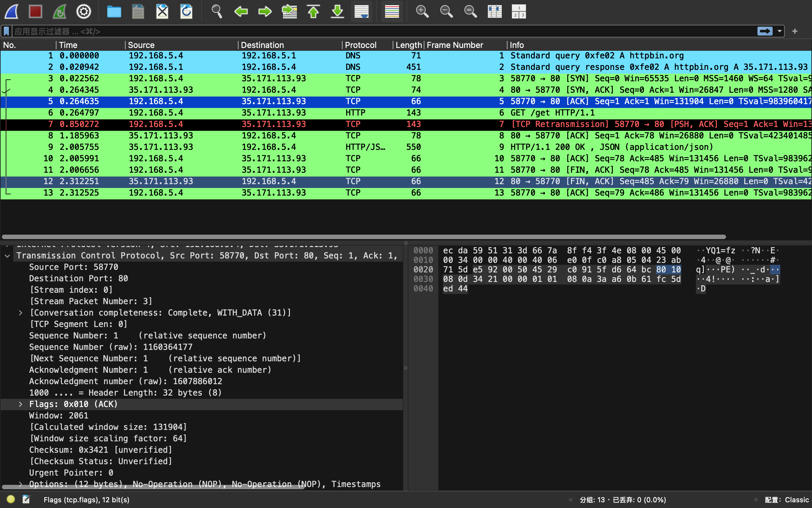The image size is (812, 508).
Task: Select the TCP Retransmission packet 7
Action: coord(406,124)
